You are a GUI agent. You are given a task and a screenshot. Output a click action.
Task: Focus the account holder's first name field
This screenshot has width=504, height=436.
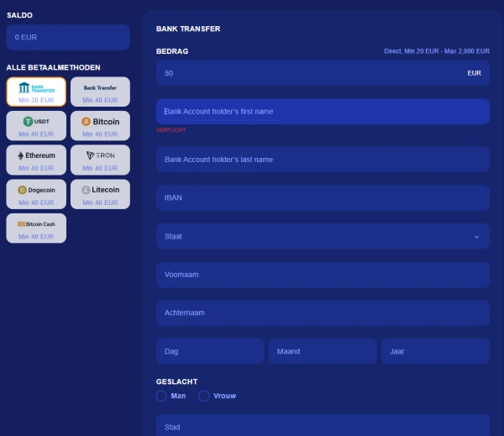323,111
